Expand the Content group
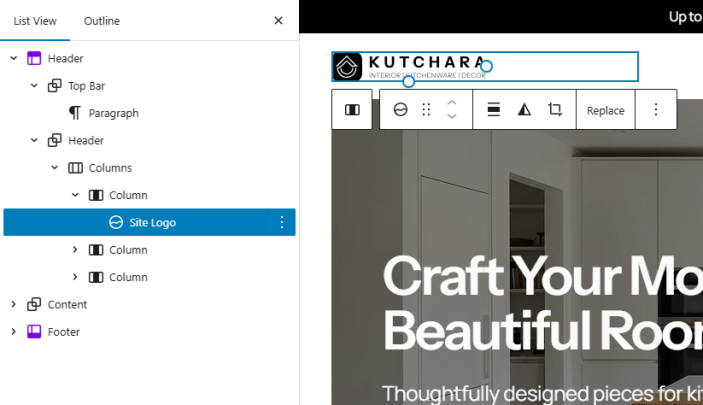 (13, 304)
